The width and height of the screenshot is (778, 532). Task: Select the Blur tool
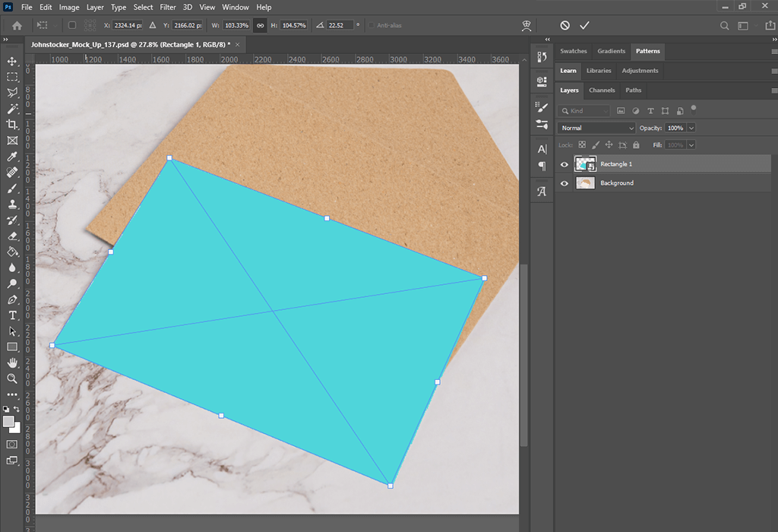coord(12,268)
